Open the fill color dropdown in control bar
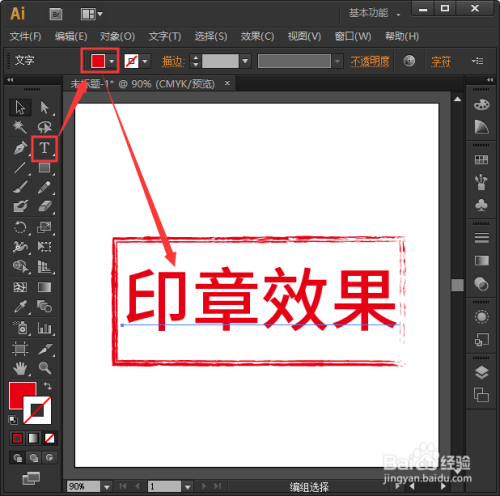Image resolution: width=500 pixels, height=496 pixels. (112, 61)
